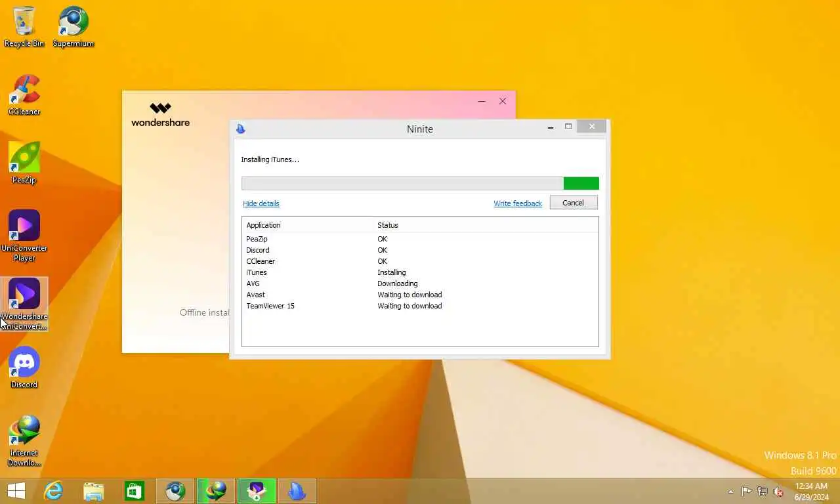This screenshot has width=840, height=504.
Task: Click Avast's Waiting to download status
Action: pos(409,295)
